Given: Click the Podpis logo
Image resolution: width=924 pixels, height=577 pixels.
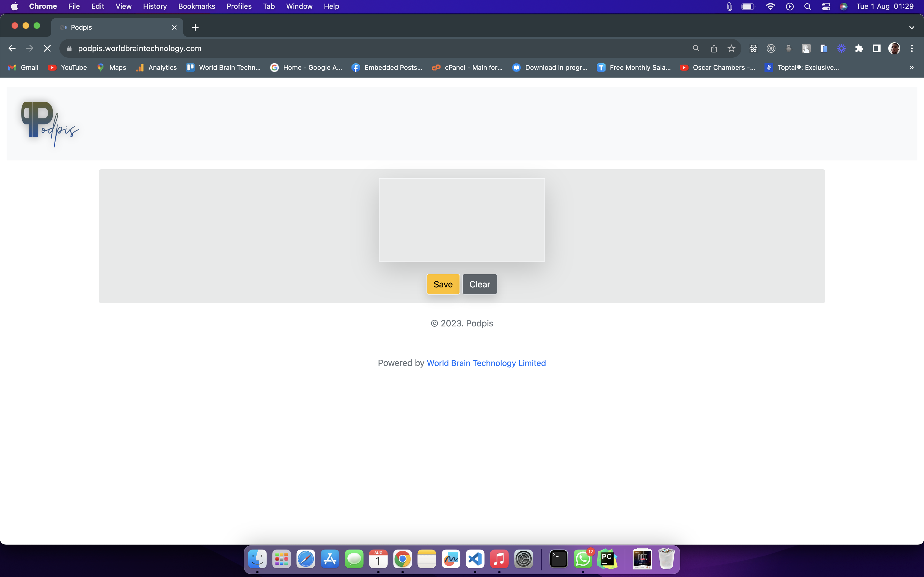Looking at the screenshot, I should 50,124.
